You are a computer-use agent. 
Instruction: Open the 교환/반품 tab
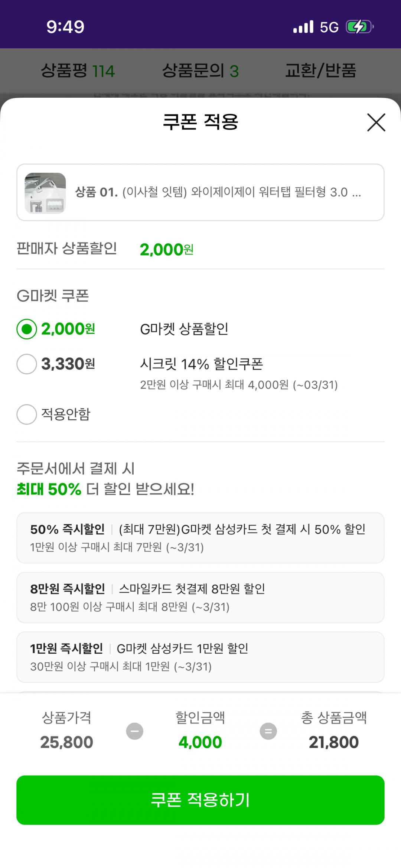pos(321,71)
